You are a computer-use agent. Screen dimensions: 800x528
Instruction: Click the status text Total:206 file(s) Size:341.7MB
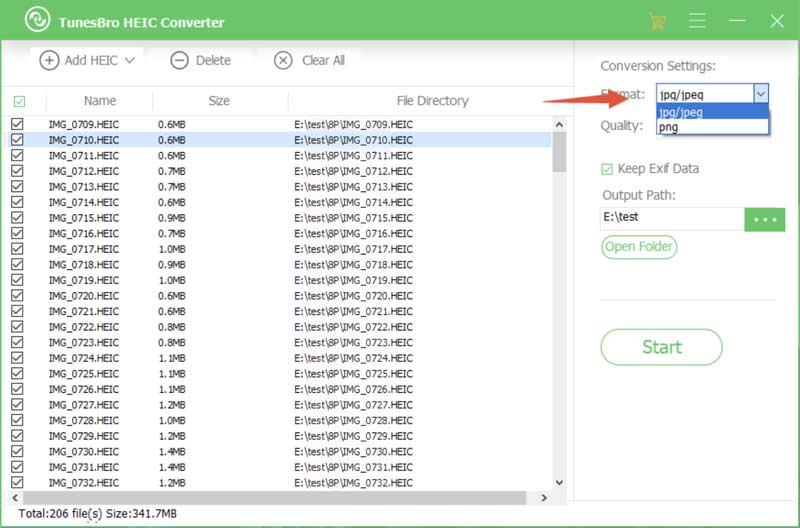pyautogui.click(x=97, y=513)
